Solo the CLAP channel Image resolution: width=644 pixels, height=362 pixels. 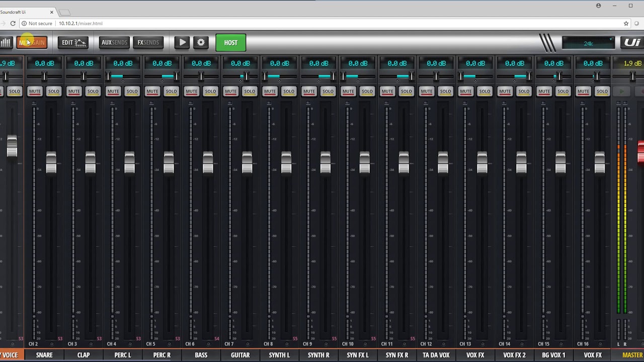tap(93, 92)
